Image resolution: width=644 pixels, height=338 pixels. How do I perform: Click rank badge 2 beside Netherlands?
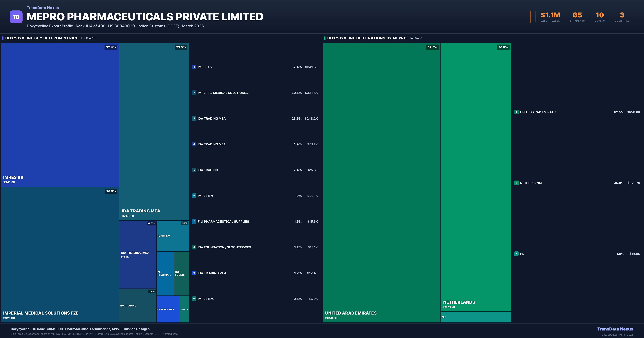[516, 183]
